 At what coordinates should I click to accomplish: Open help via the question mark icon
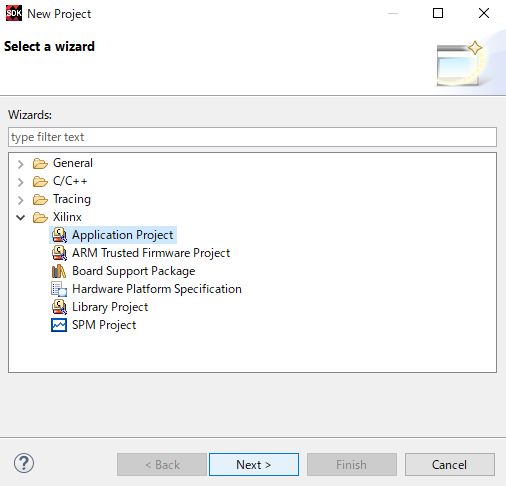[24, 463]
